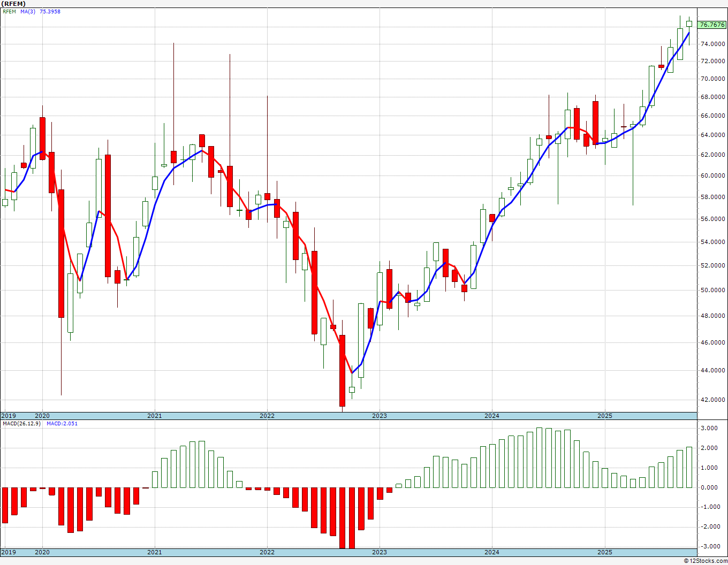Click the 56.0000 price axis label
This screenshot has width=728, height=565.
[x=713, y=219]
